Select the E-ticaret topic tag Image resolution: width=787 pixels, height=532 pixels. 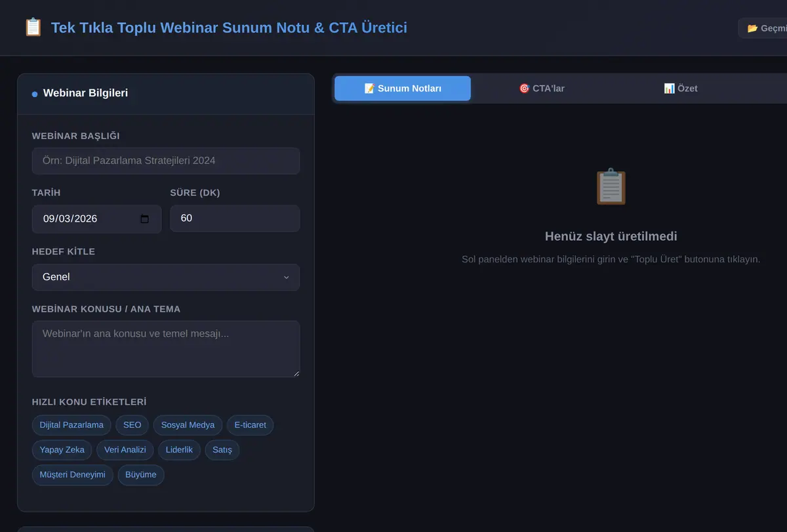click(x=251, y=425)
